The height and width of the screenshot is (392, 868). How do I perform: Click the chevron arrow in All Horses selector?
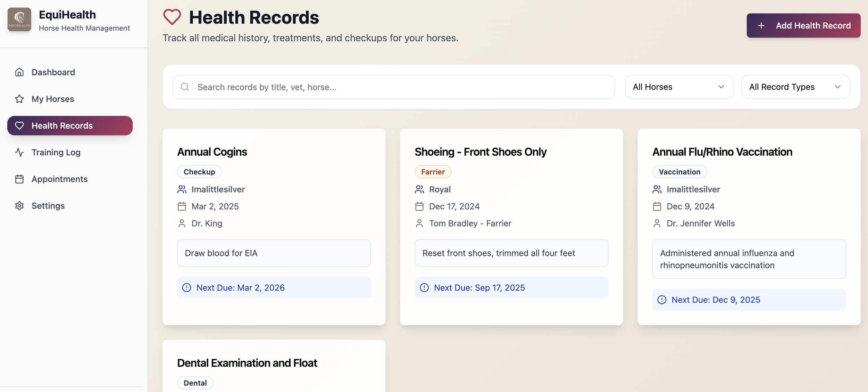(721, 87)
